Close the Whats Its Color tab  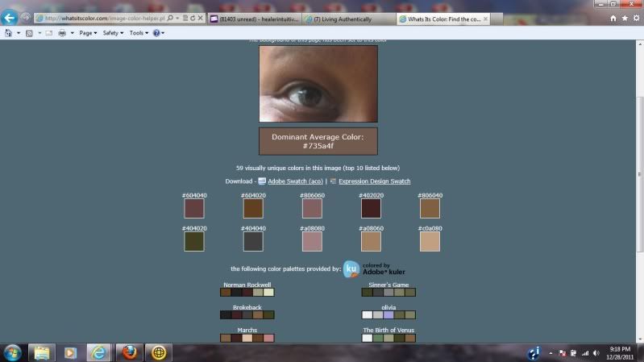pyautogui.click(x=485, y=19)
